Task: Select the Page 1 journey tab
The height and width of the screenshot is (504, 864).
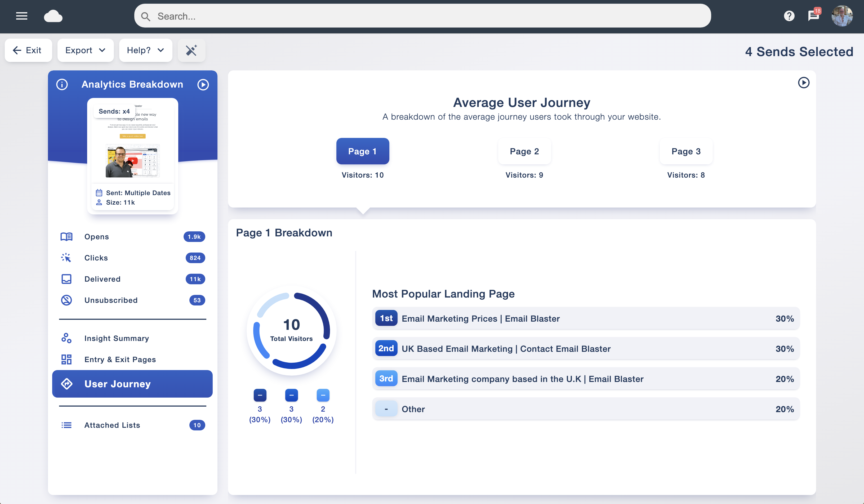Action: pyautogui.click(x=362, y=151)
